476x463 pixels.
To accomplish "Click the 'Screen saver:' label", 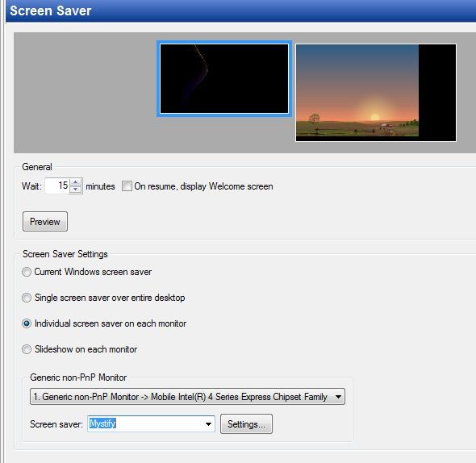I will click(x=56, y=424).
